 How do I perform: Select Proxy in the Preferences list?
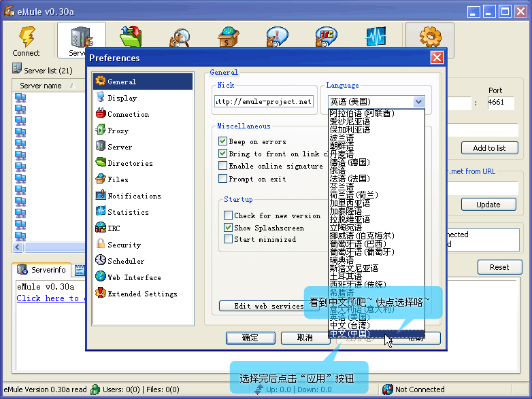(x=143, y=131)
